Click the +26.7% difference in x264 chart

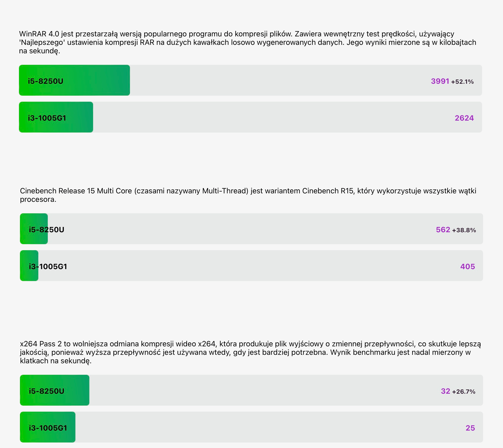tap(464, 392)
